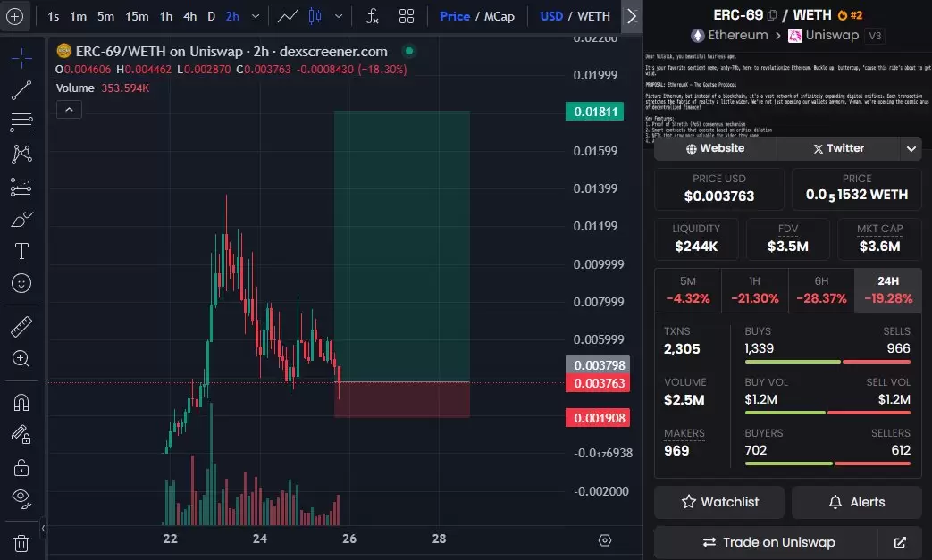Click Trade on Uniswap button
The image size is (932, 560).
click(x=766, y=542)
